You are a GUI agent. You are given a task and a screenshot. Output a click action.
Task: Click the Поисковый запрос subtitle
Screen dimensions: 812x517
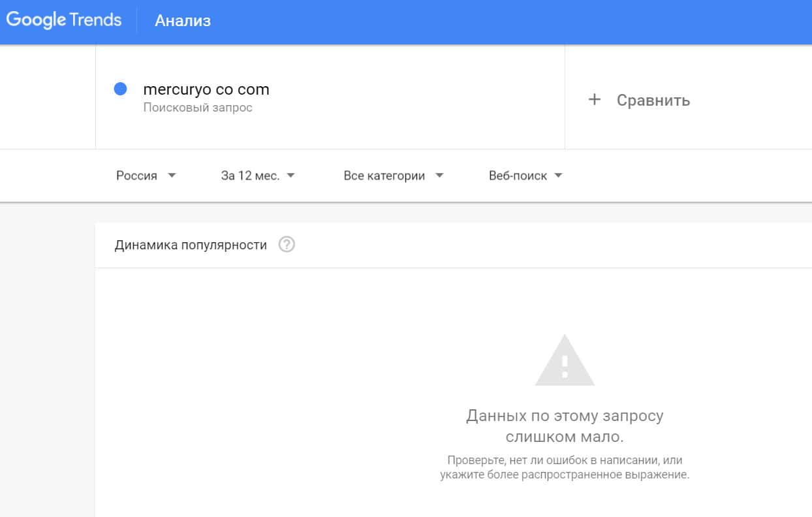pyautogui.click(x=198, y=108)
